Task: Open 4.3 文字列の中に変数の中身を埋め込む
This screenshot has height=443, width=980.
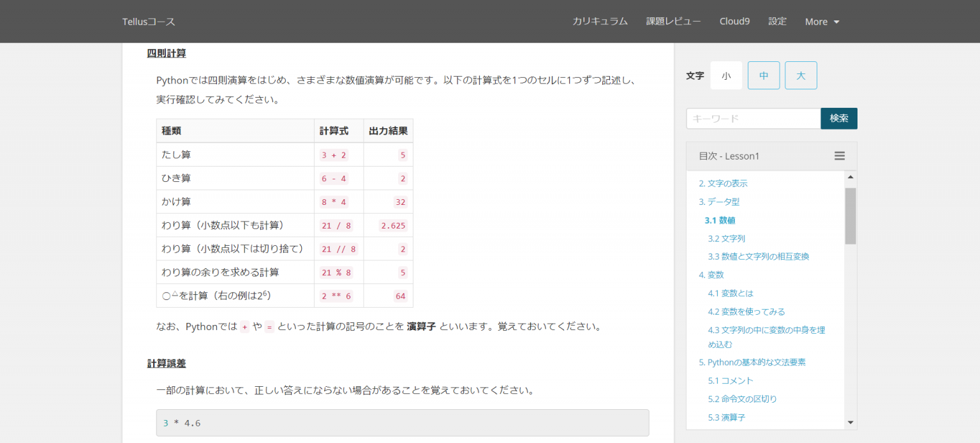Action: click(766, 337)
